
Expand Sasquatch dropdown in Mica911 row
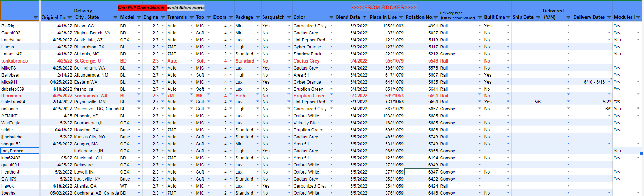pos(289,82)
